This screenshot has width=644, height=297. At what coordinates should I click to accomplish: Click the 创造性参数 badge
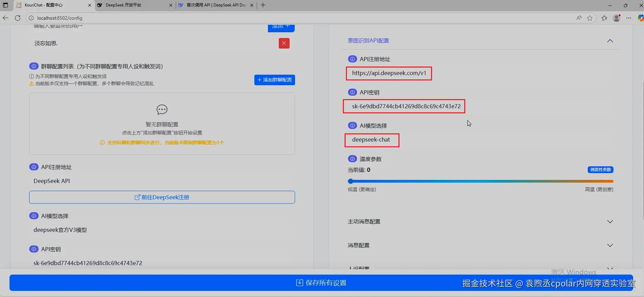(x=600, y=170)
